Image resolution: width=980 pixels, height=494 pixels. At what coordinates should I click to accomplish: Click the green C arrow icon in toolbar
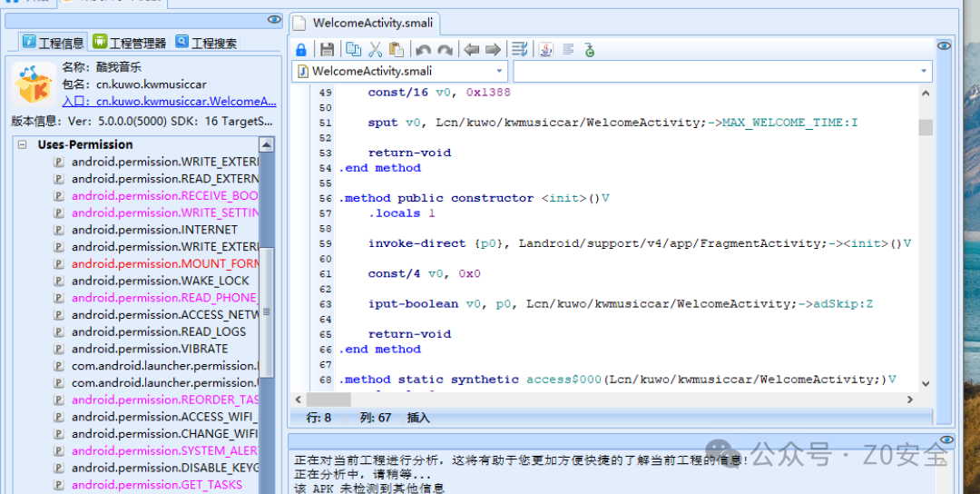point(589,49)
